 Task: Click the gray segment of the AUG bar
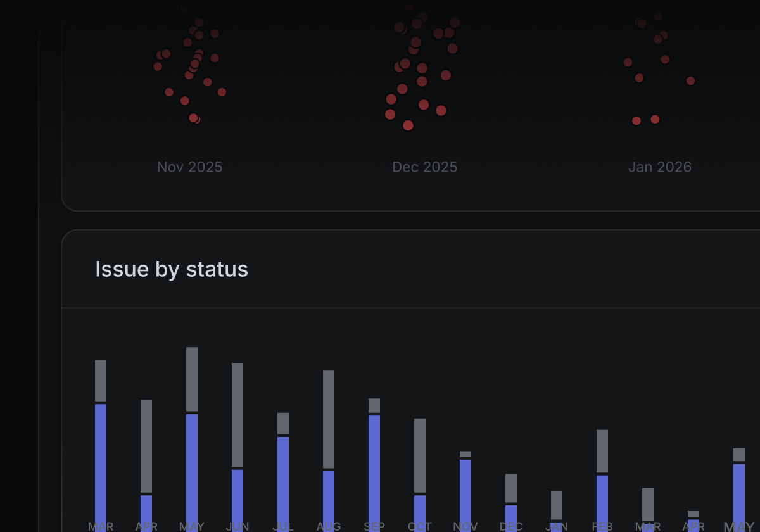coord(329,419)
